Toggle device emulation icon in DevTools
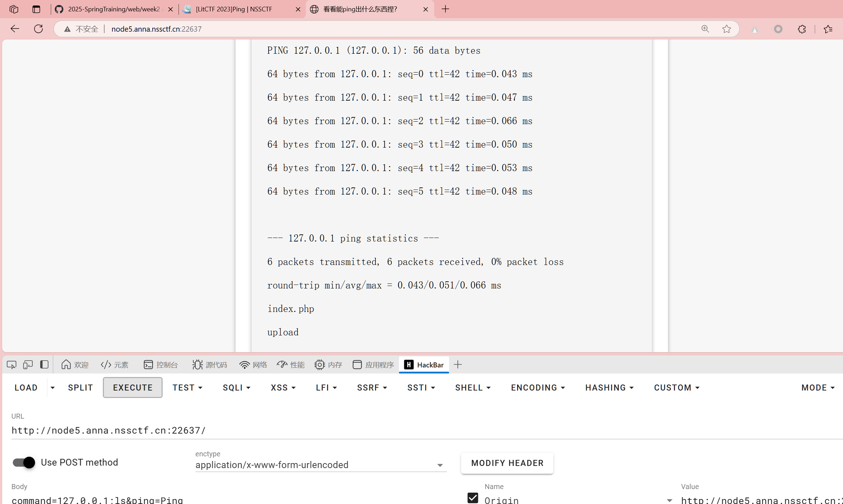 click(x=28, y=365)
